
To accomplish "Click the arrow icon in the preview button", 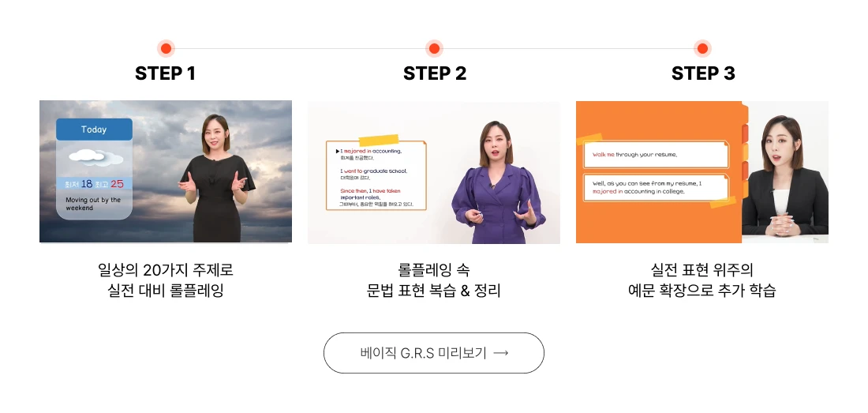I will tap(500, 353).
